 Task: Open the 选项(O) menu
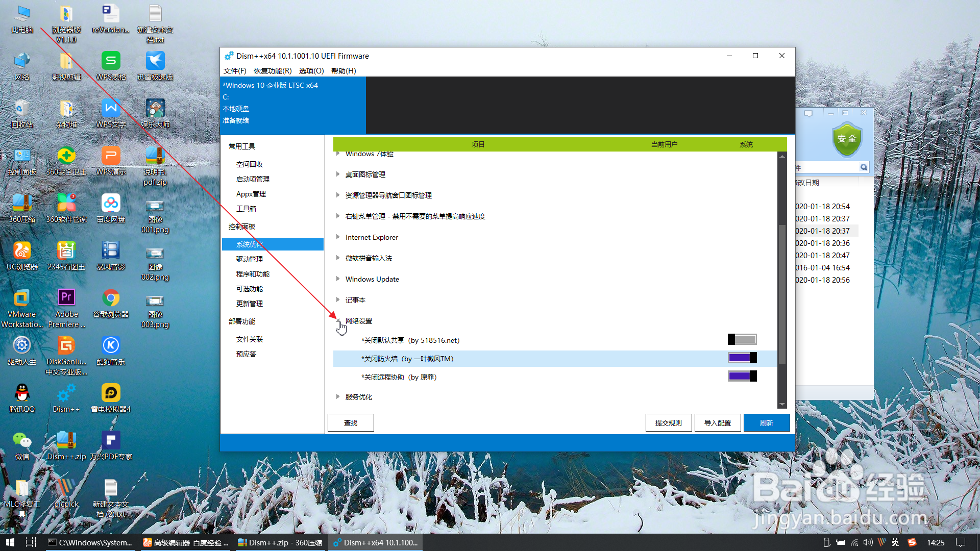tap(311, 71)
